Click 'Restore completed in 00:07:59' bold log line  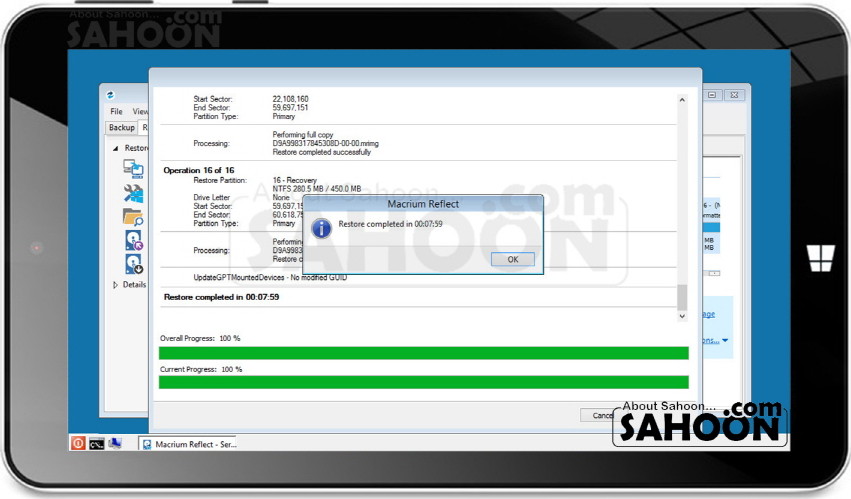[221, 297]
